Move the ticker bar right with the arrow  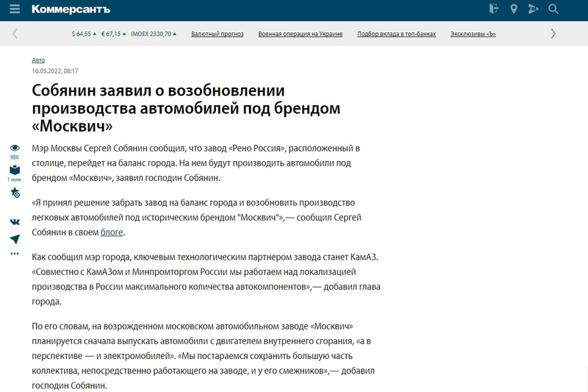553,34
